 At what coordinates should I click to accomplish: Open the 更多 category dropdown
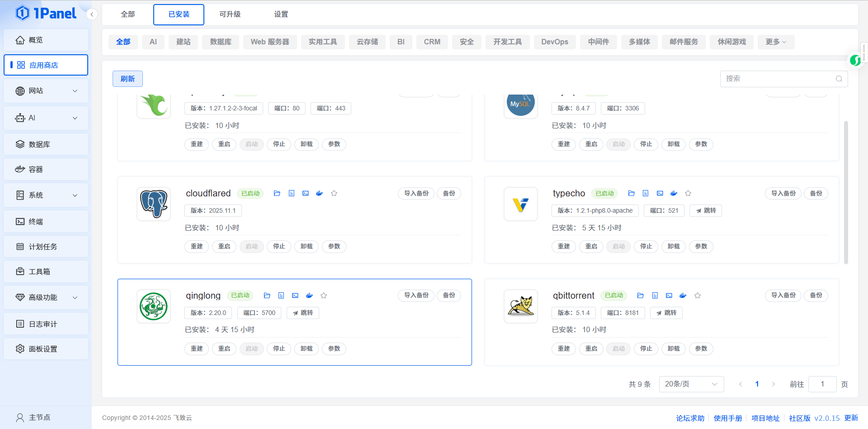coord(776,42)
